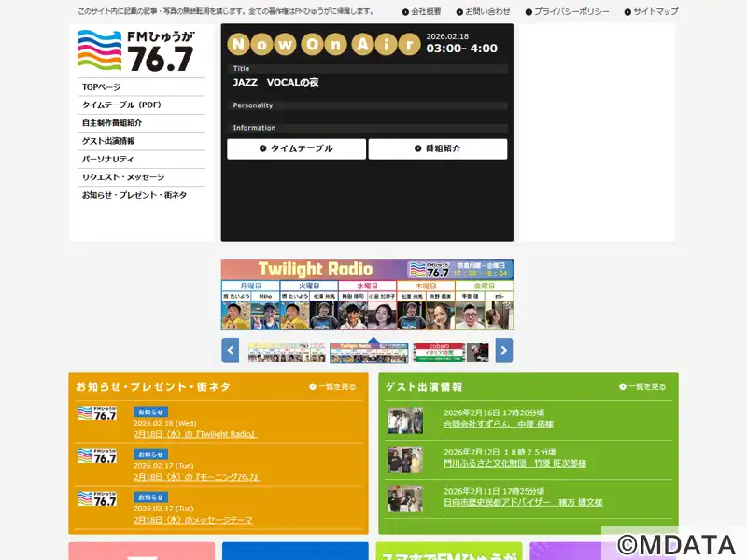Open お知らせ・プレゼント・街ネタ sidebar item
Image resolution: width=747 pixels, height=560 pixels.
tap(141, 195)
